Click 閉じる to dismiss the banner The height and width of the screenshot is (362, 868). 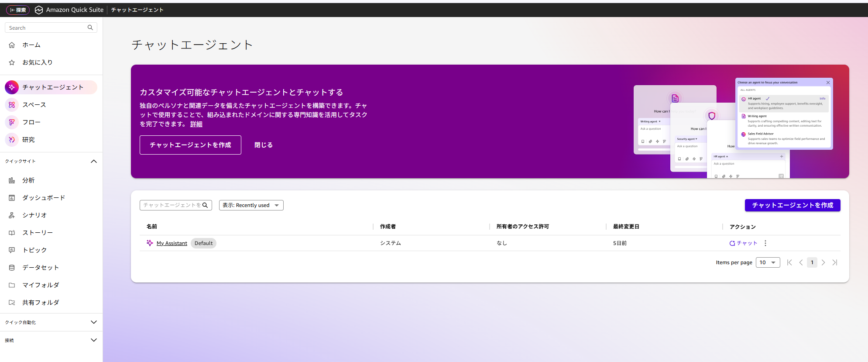[264, 145]
